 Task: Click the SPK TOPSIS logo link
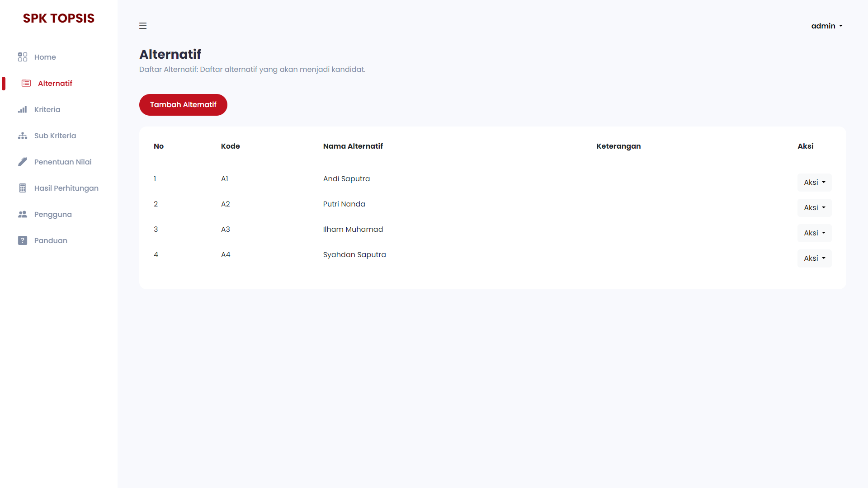coord(59,18)
